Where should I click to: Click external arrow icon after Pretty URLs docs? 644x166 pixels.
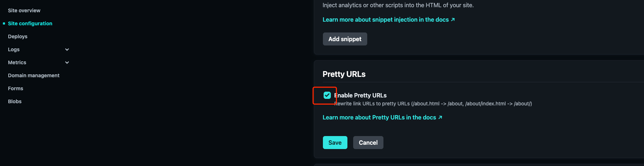[x=440, y=117]
